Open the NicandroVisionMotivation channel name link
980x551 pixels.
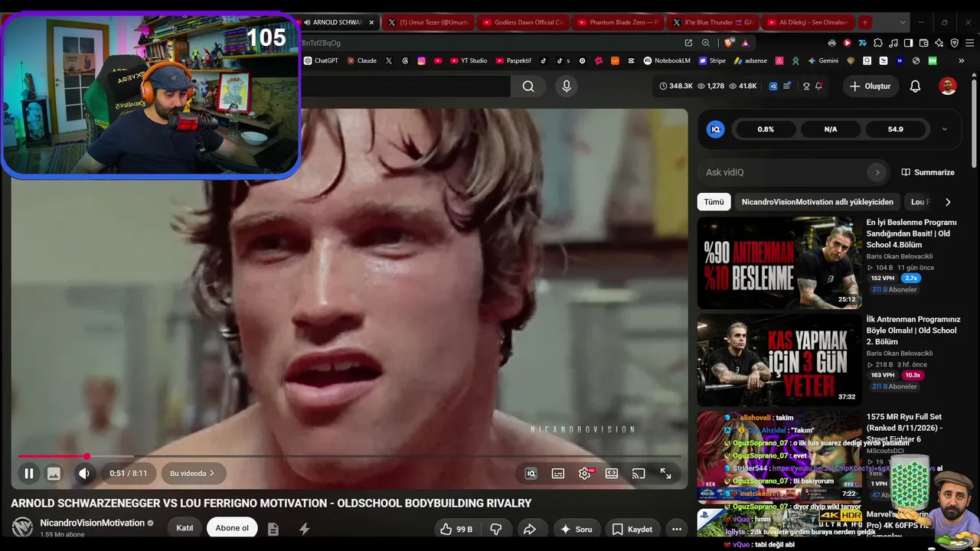point(92,523)
